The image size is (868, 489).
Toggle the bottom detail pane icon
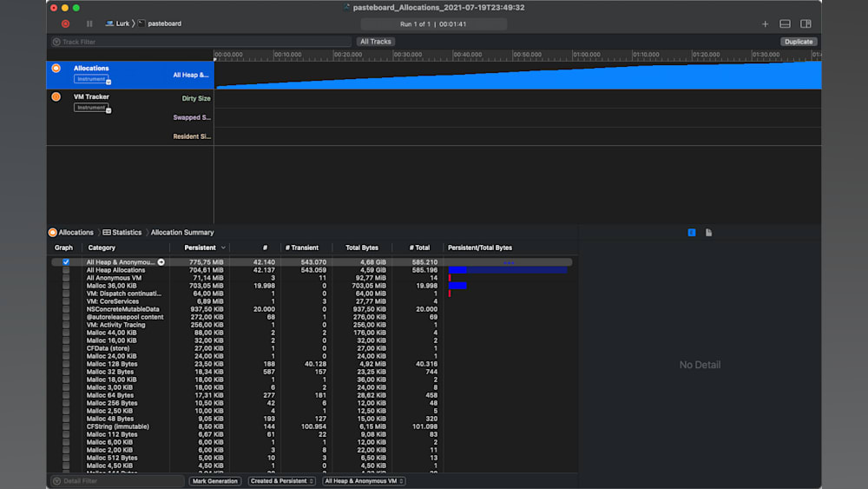pos(785,23)
